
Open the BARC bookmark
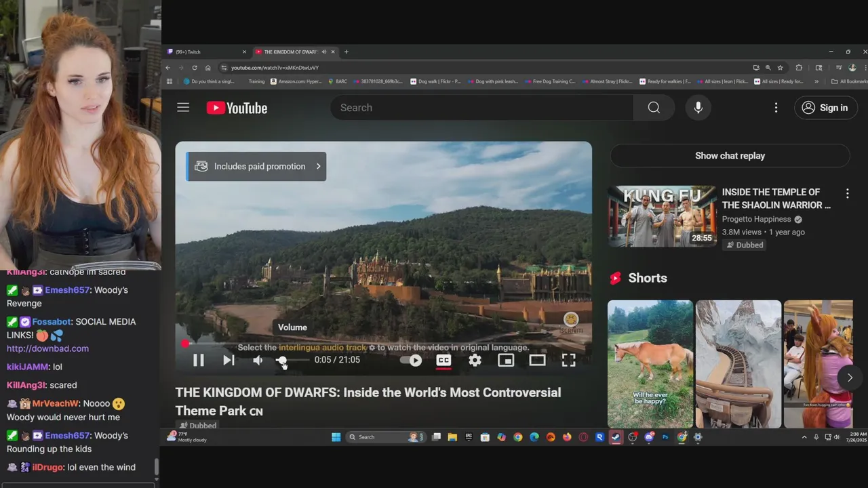pyautogui.click(x=337, y=81)
